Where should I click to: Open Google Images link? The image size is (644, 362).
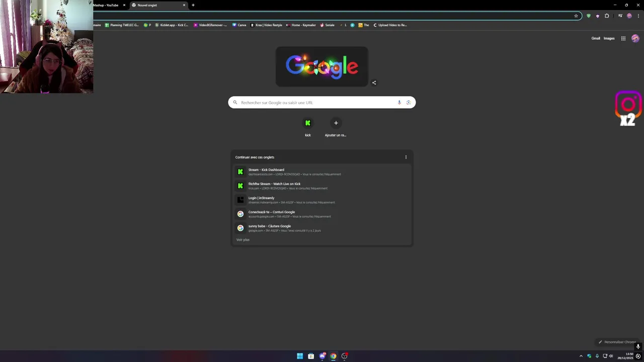click(609, 38)
